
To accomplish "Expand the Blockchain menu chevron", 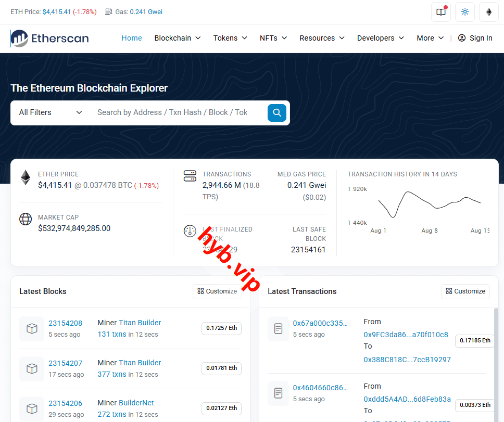I will pos(198,38).
